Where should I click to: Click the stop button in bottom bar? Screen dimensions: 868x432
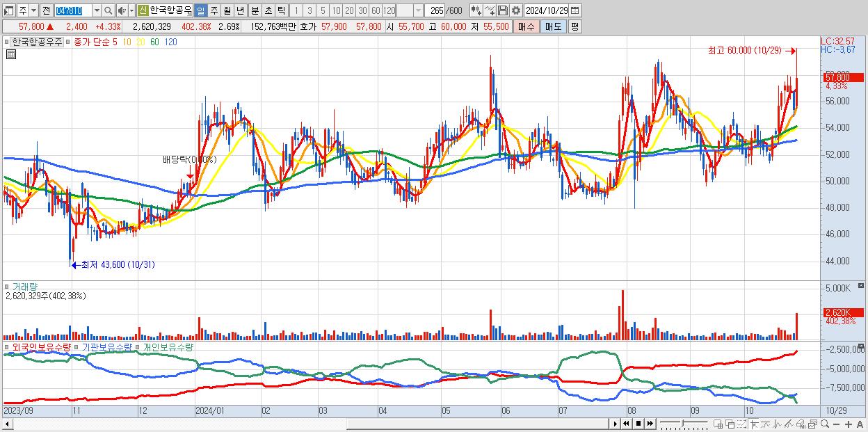click(x=638, y=424)
